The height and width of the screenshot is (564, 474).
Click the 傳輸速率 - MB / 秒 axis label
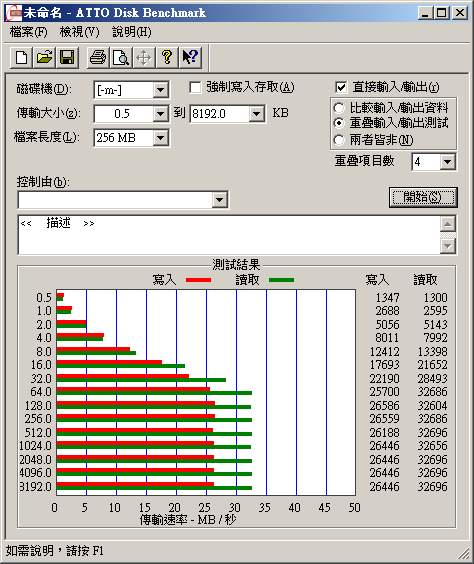(188, 520)
